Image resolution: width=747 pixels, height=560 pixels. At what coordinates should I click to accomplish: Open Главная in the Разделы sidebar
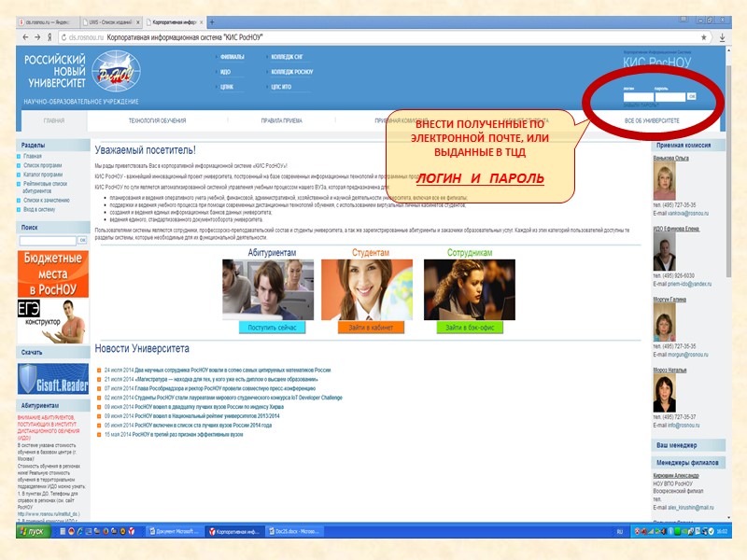(x=33, y=156)
